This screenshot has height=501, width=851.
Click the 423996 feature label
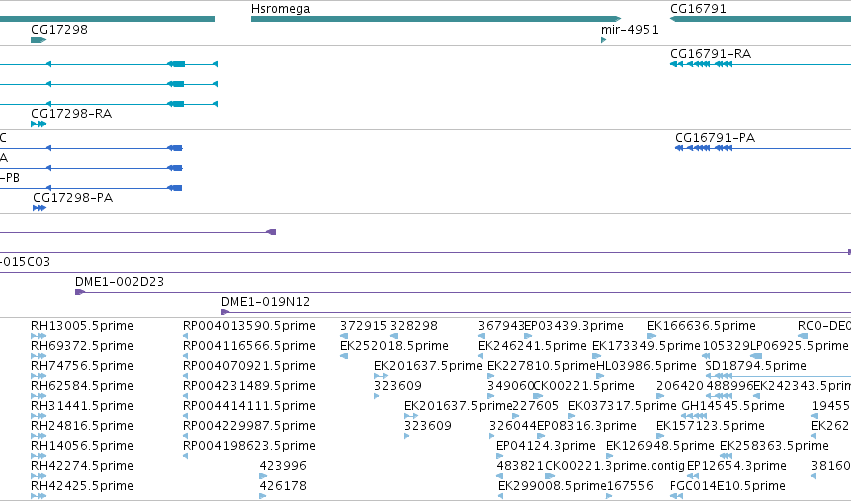tap(283, 466)
